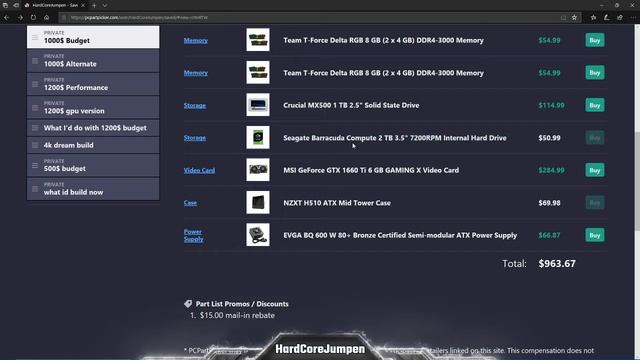Select the 1000$ Budget saved list
Viewport: 640px width, 360px height.
[93, 37]
